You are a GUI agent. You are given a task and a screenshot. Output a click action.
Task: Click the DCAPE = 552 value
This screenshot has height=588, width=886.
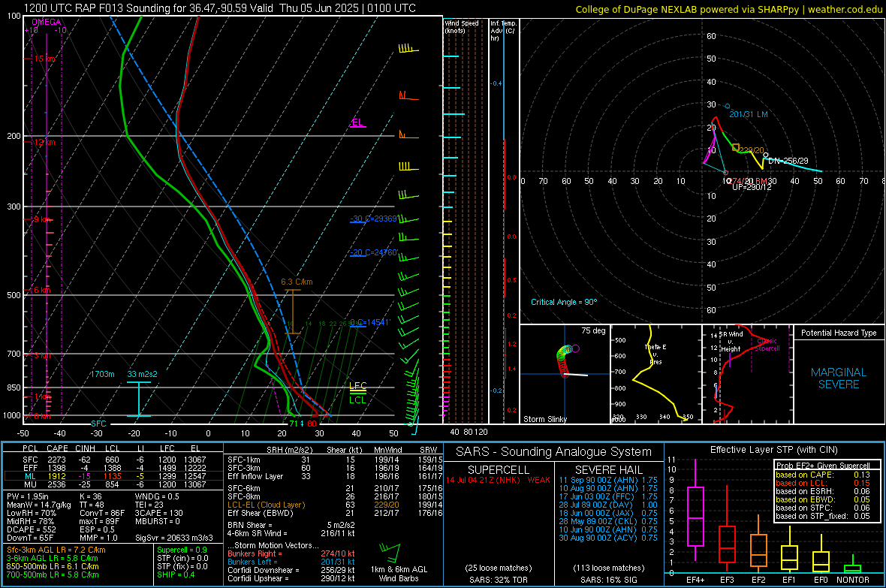click(31, 529)
